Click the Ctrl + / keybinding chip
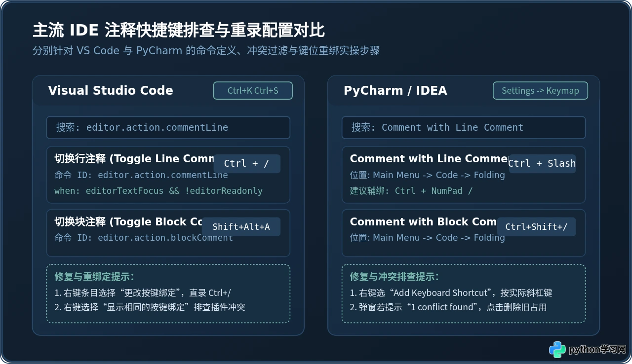The height and width of the screenshot is (364, 632). coord(247,164)
